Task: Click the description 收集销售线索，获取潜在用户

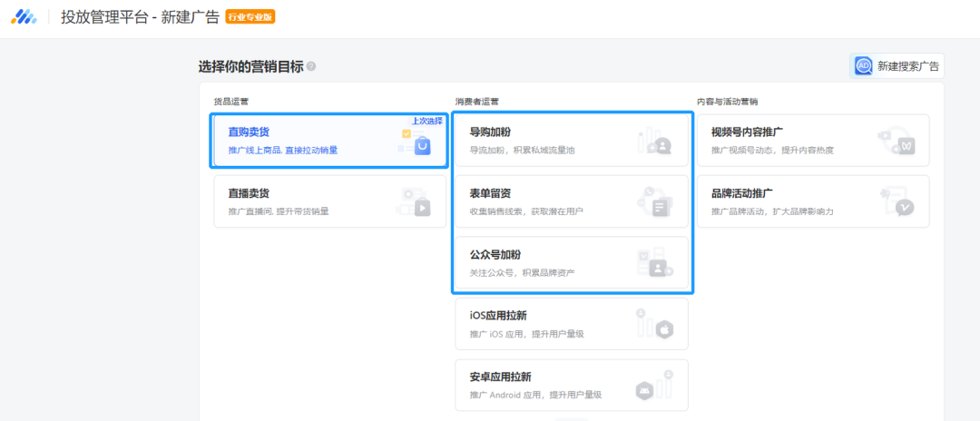Action: click(526, 211)
